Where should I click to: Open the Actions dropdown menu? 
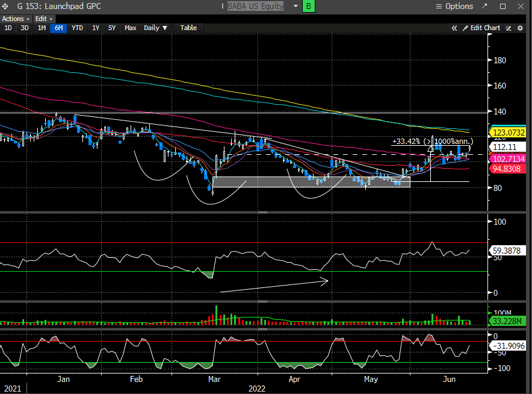click(16, 19)
